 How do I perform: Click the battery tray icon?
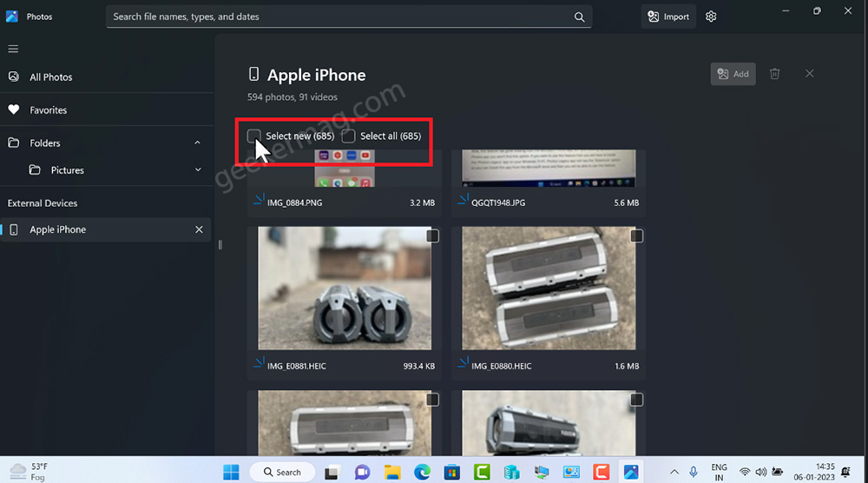(777, 472)
